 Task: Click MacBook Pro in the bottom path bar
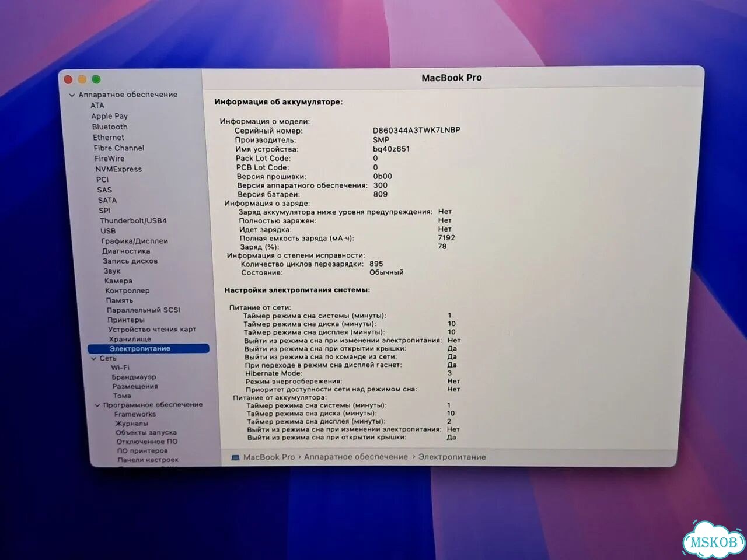click(269, 457)
